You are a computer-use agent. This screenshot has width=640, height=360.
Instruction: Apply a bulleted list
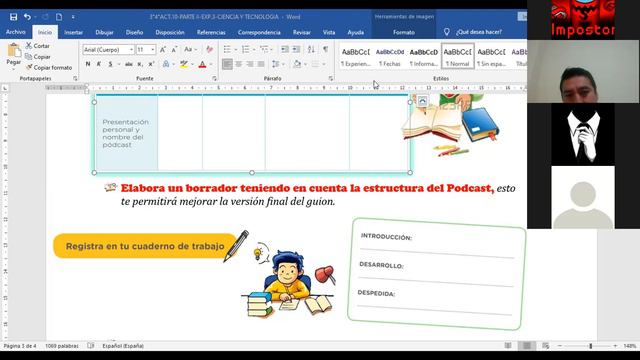click(227, 49)
